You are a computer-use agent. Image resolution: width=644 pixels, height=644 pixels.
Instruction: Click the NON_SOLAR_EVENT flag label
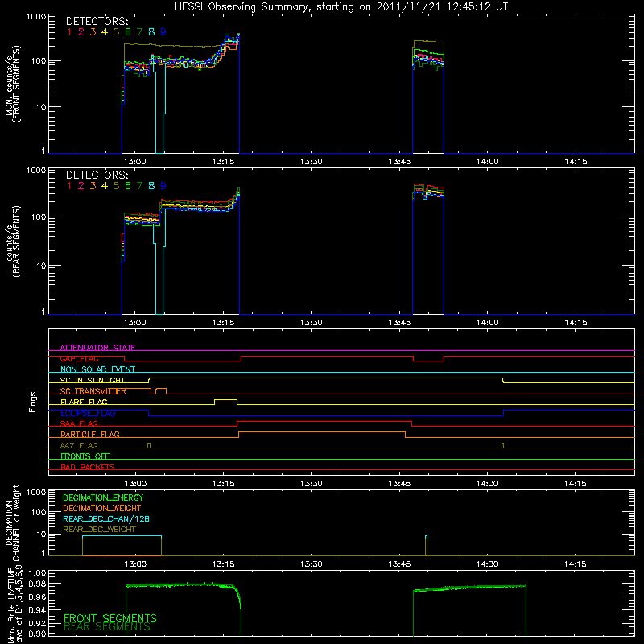click(97, 369)
